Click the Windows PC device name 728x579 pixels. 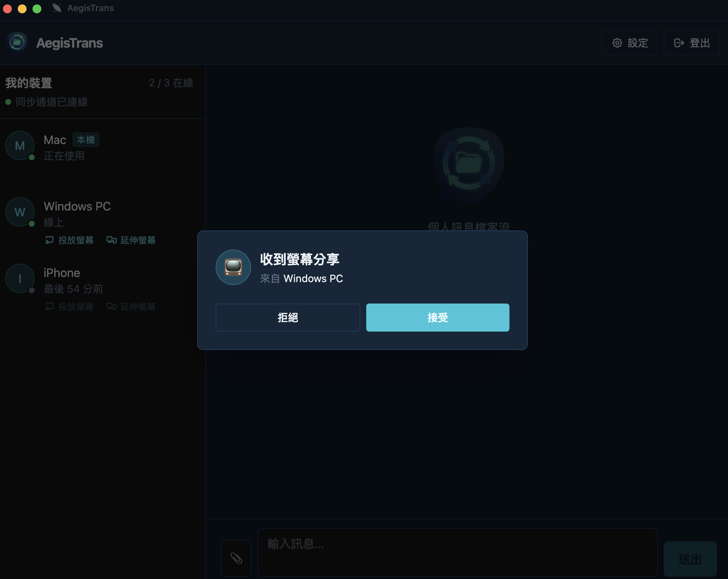(x=77, y=206)
